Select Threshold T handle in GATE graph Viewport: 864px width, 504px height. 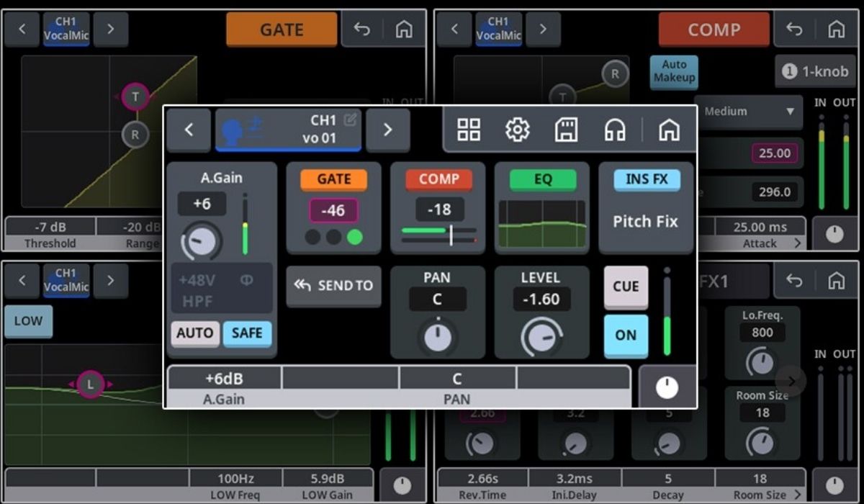(135, 96)
